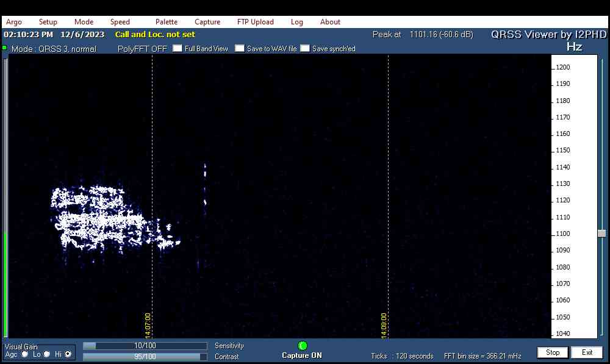Open the Argo menu
Image resolution: width=610 pixels, height=364 pixels.
(x=14, y=22)
